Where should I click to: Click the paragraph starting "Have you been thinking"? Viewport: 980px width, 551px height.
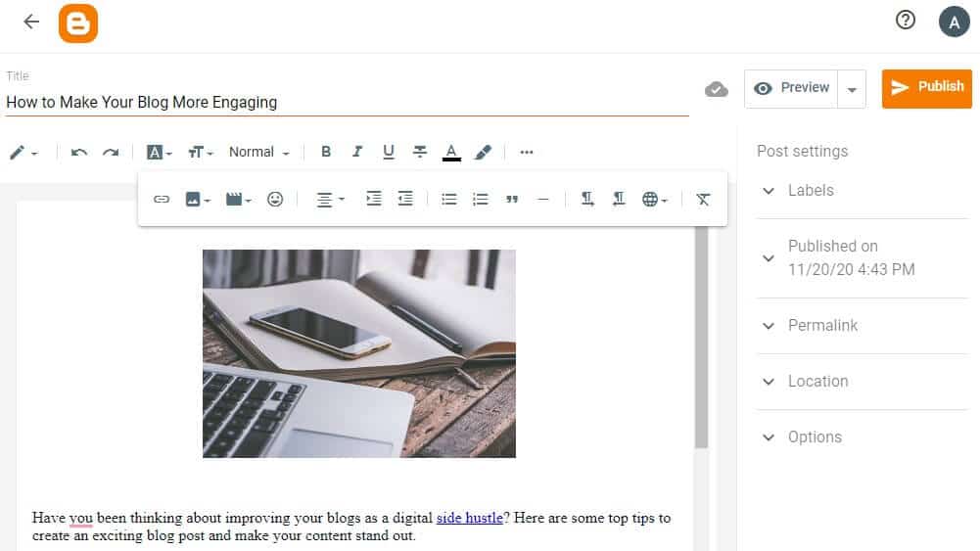[351, 527]
